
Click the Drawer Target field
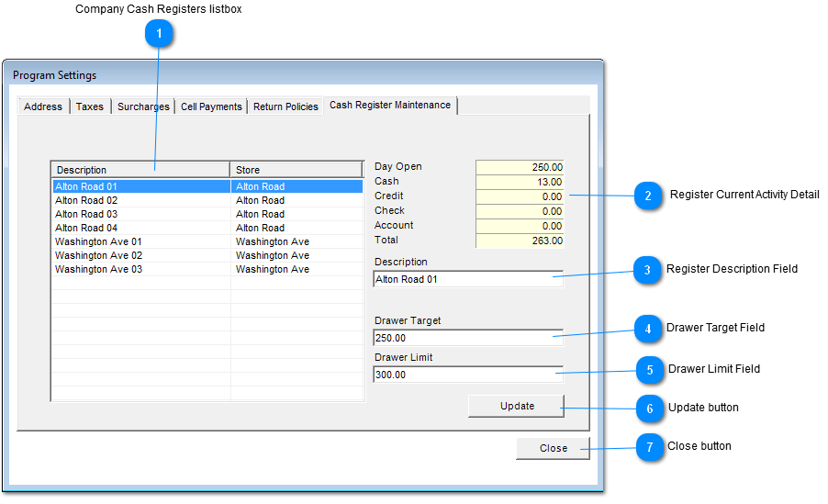click(x=468, y=338)
